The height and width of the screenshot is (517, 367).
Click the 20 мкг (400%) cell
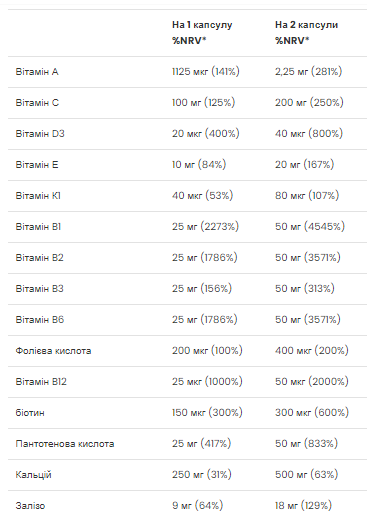click(x=206, y=133)
